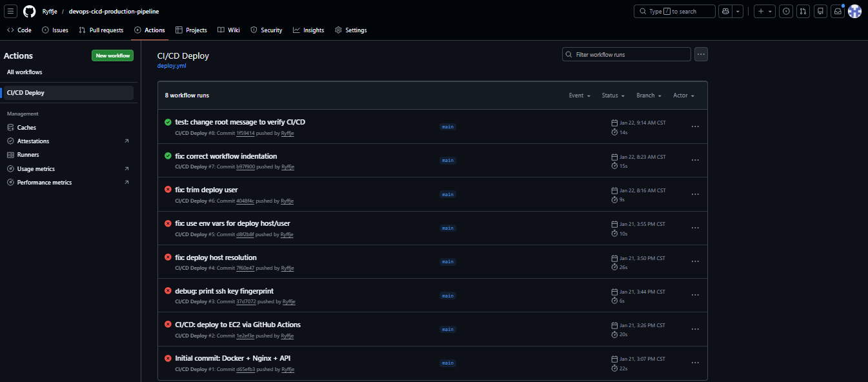Open the notifications inbox icon
868x382 pixels.
[x=838, y=12]
